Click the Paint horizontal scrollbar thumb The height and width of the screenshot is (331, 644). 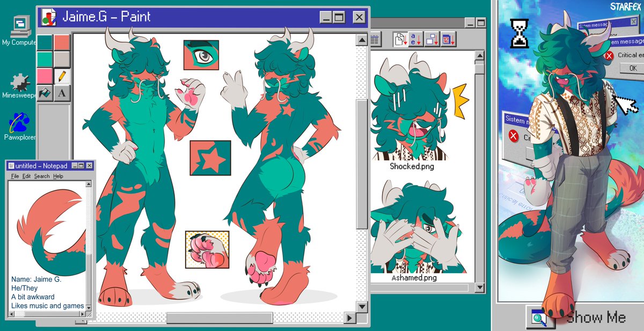[x=219, y=319]
